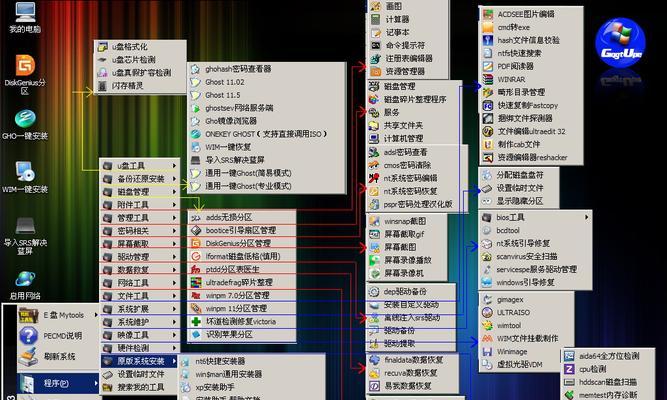The height and width of the screenshot is (400, 667).
Task: Click the aida64全方位检测 icon
Action: tap(569, 356)
